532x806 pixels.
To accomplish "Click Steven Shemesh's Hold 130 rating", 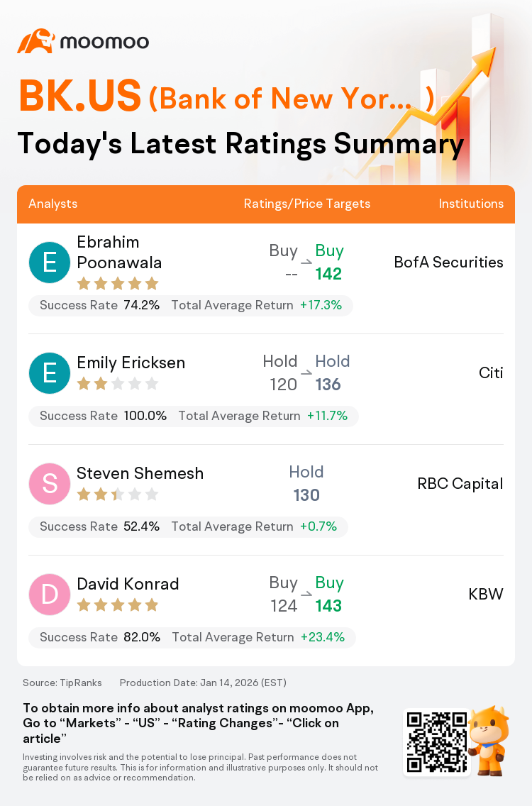I will 306,484.
